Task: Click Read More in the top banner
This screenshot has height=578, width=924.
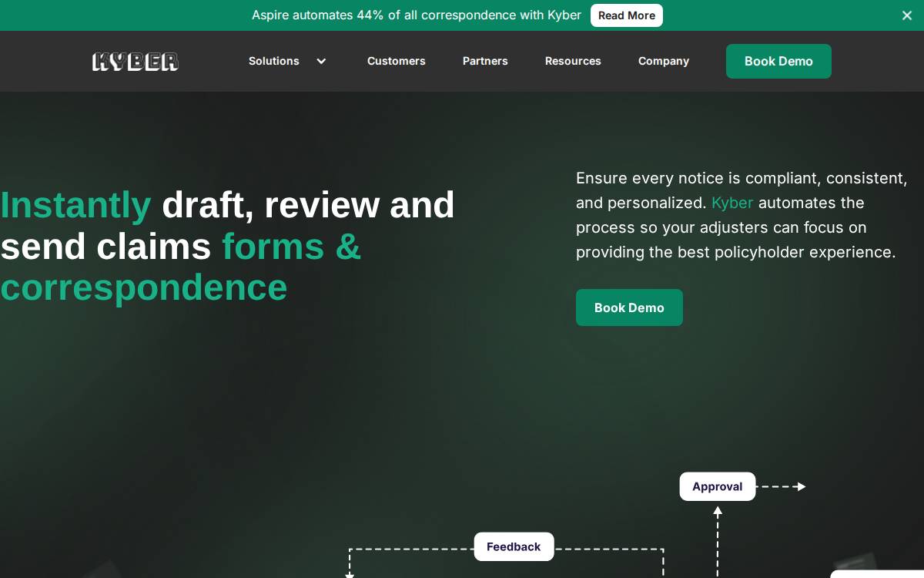Action: 627,15
